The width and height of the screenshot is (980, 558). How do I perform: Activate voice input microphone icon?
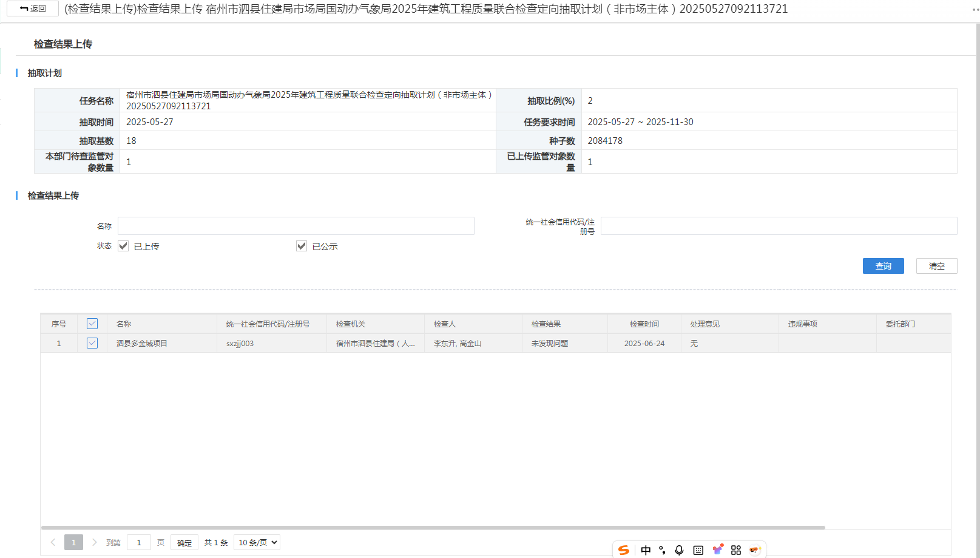[679, 549]
